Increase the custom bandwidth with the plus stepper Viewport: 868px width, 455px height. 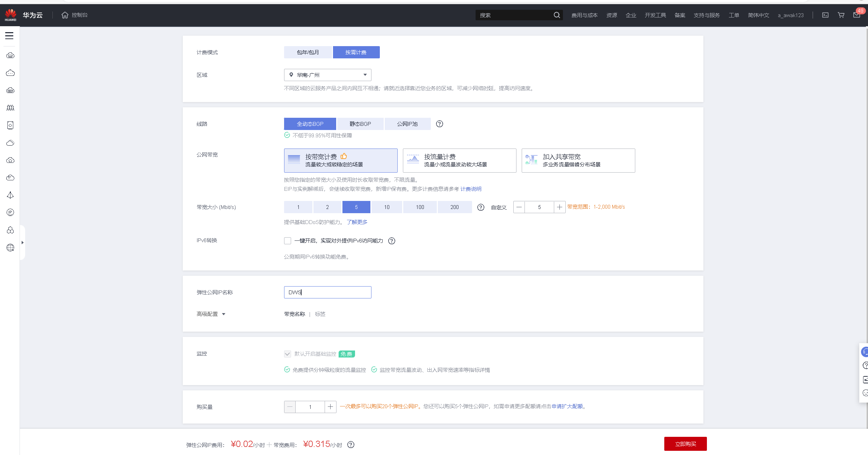pos(559,207)
